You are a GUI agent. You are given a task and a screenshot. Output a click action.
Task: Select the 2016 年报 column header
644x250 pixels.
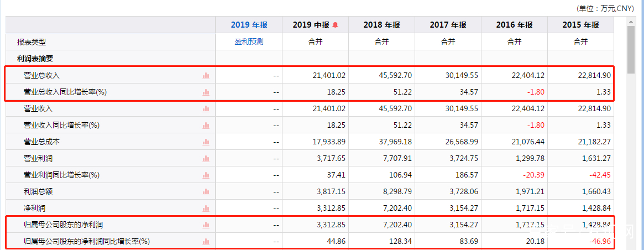514,25
